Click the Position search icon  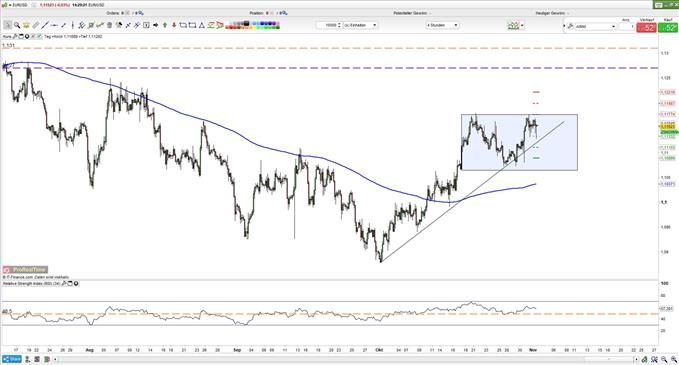pos(284,13)
